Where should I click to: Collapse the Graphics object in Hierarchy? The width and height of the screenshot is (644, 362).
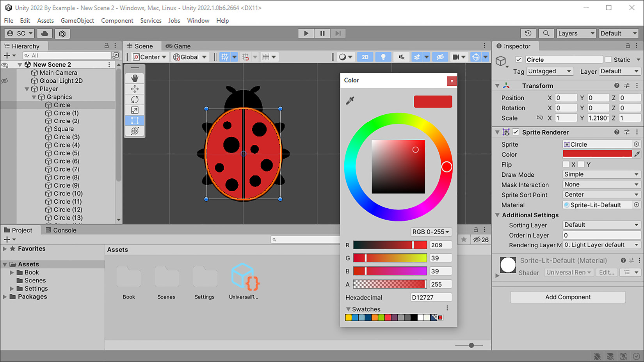(34, 97)
